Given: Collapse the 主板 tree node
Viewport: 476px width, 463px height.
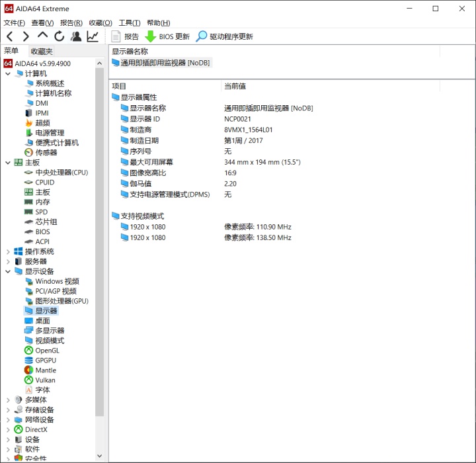Looking at the screenshot, I should point(8,163).
